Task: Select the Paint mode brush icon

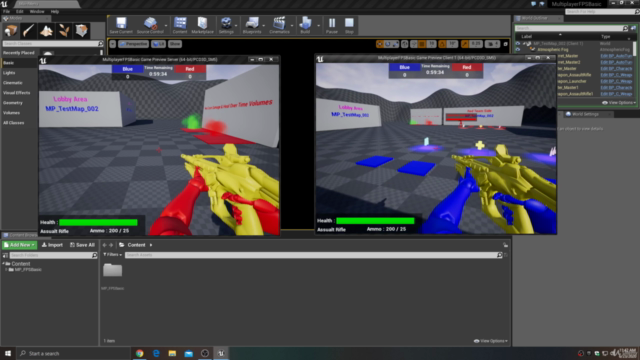Action: pos(29,31)
